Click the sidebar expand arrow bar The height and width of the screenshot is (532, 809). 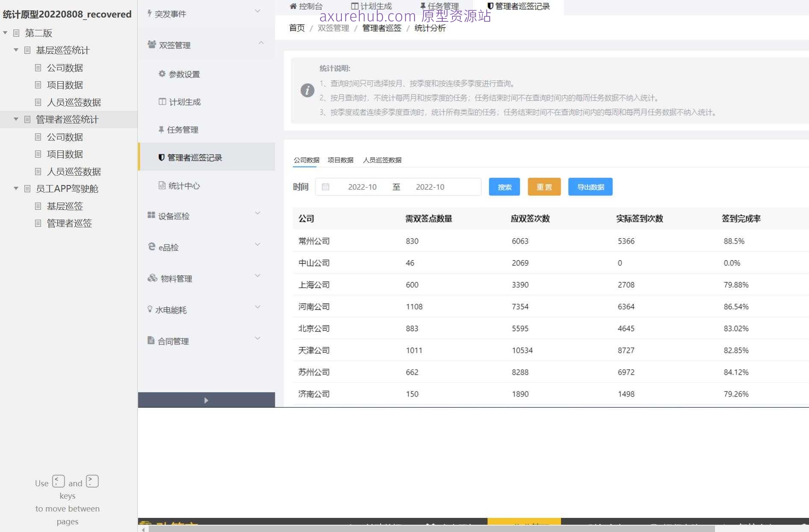[206, 400]
